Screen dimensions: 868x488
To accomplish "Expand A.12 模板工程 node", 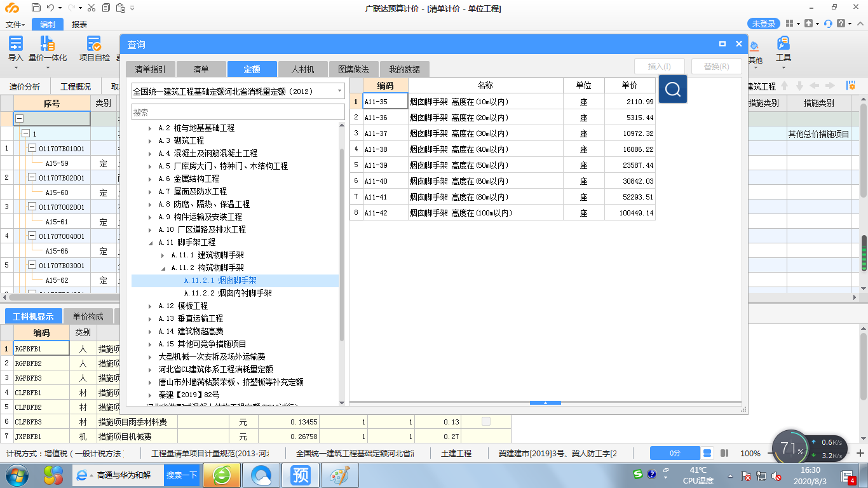I will [x=150, y=306].
